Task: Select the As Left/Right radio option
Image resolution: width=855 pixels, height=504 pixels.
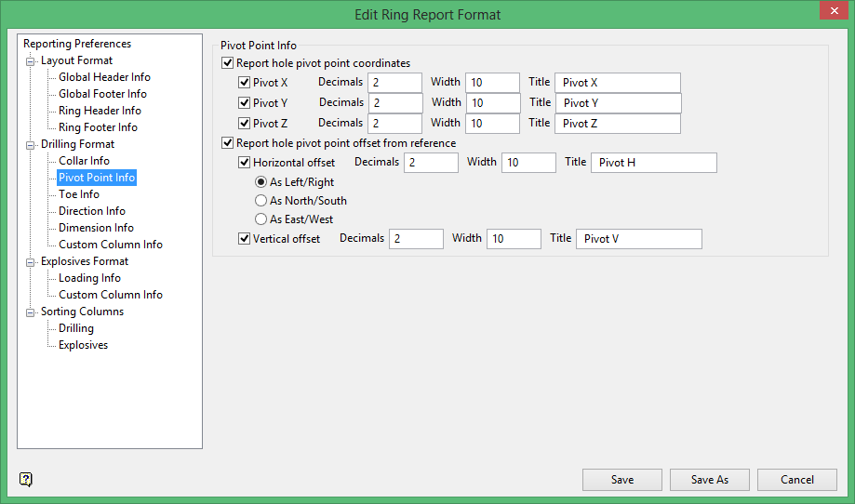Action: 261,182
